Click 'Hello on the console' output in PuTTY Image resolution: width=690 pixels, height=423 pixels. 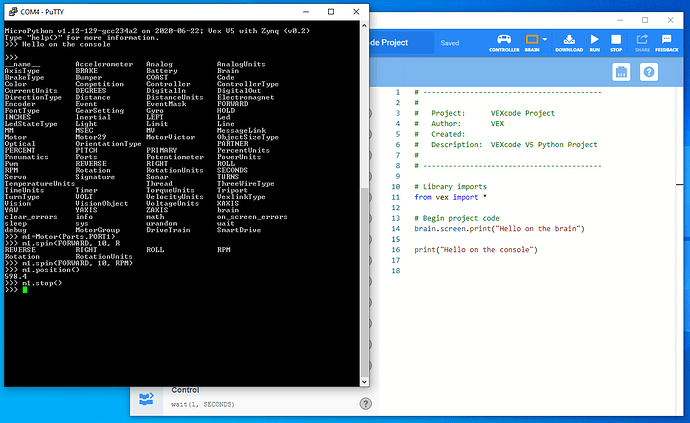[x=66, y=44]
